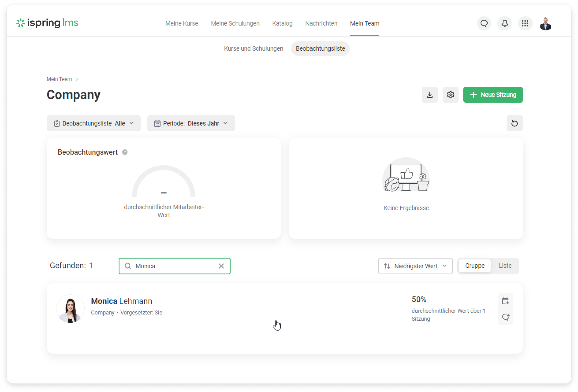
Task: Schedule a session via the calendar-plus icon
Action: [505, 301]
